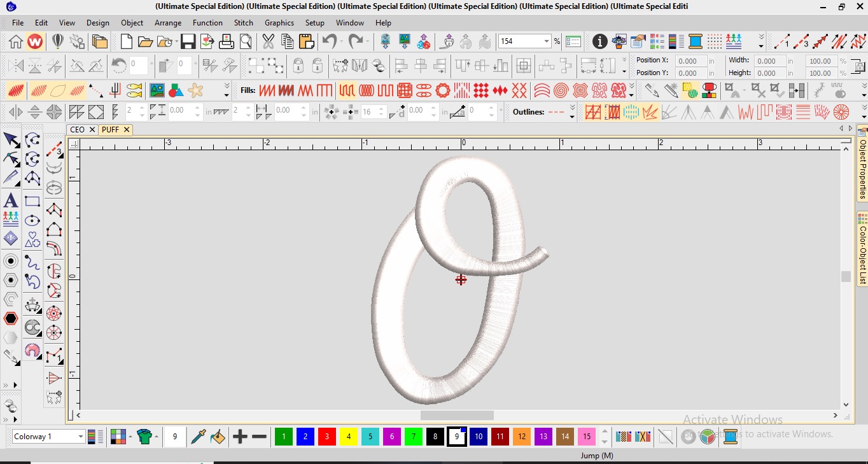Open the Stitch menu
Viewport: 868px width, 464px height.
(244, 23)
